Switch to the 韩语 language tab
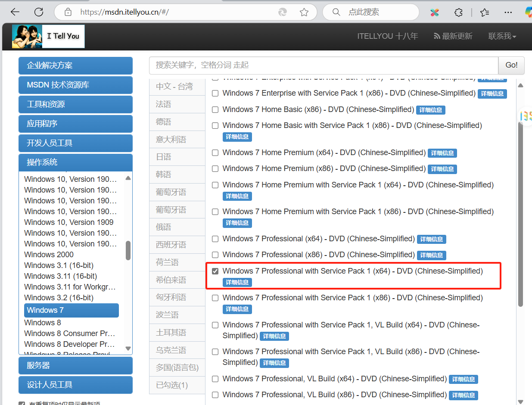This screenshot has height=405, width=532. pyautogui.click(x=177, y=174)
